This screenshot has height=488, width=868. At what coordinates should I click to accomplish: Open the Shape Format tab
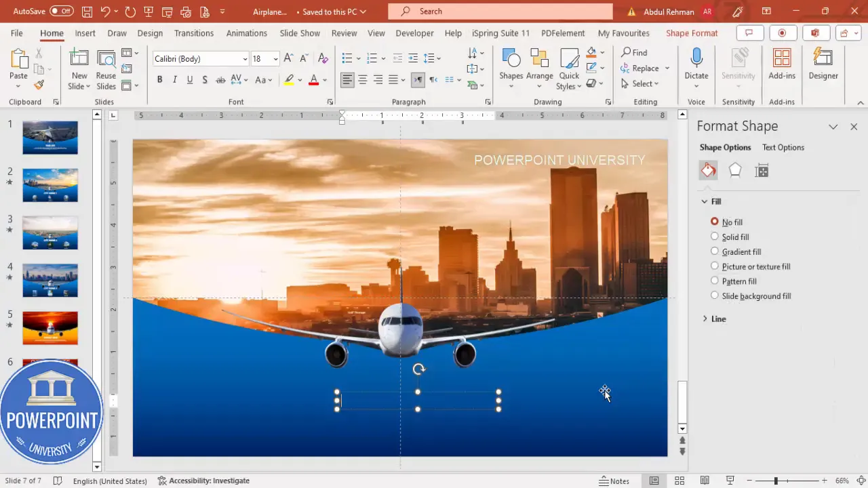[692, 33]
